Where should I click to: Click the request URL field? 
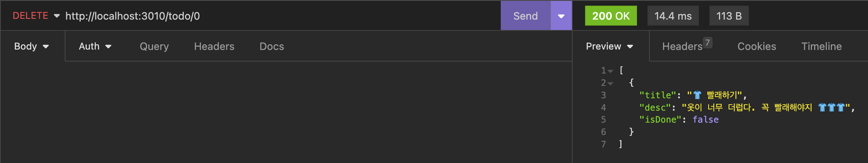282,16
